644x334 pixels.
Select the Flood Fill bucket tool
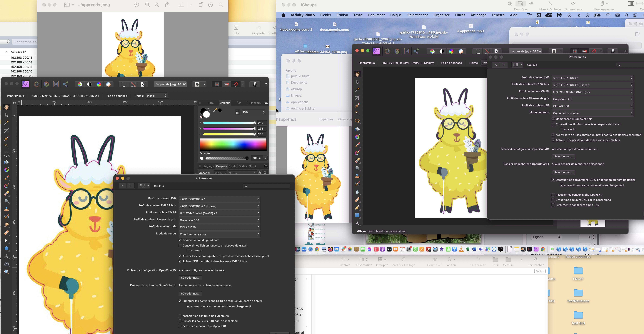pyautogui.click(x=6, y=162)
